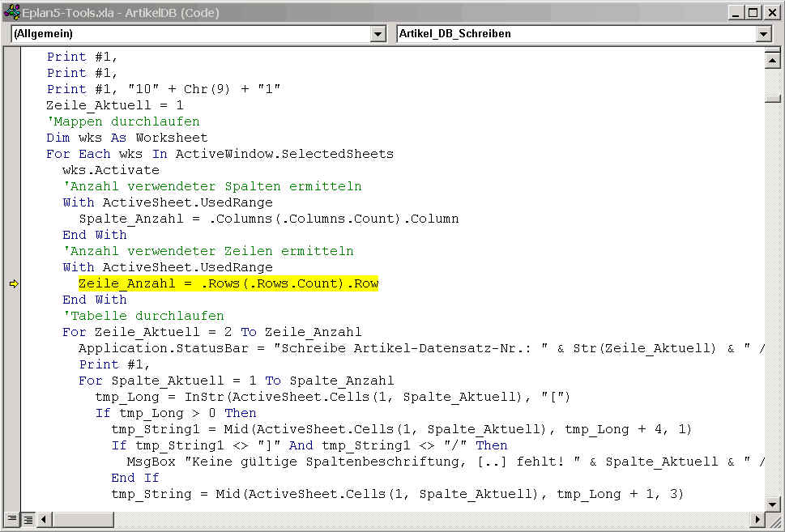The image size is (785, 532).
Task: Click the horizontal scrollbar thumb
Action: [x=82, y=519]
